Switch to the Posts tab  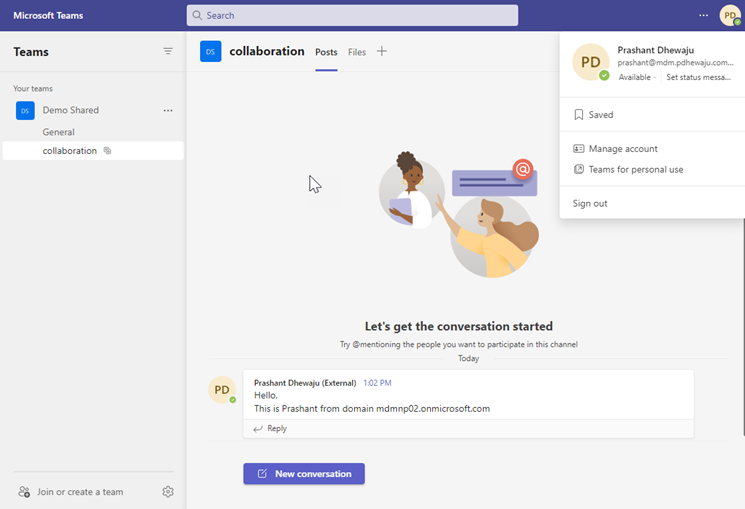coord(326,52)
